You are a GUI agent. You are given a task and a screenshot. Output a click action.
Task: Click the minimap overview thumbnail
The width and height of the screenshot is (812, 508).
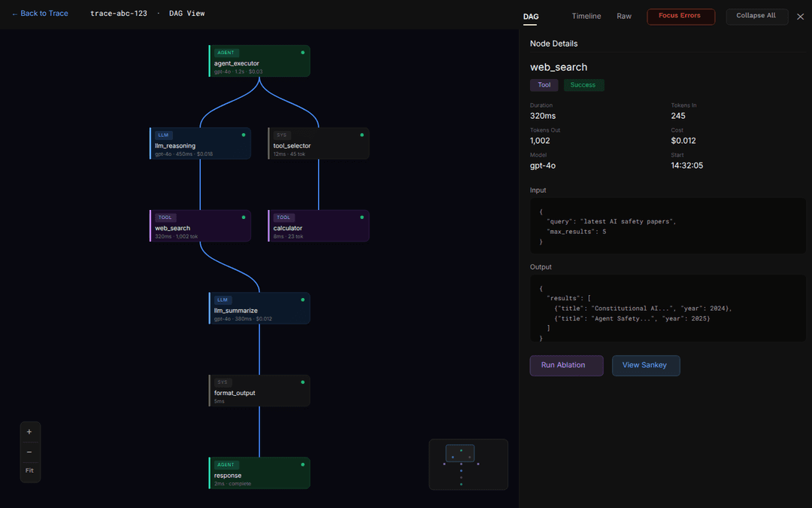click(x=468, y=464)
